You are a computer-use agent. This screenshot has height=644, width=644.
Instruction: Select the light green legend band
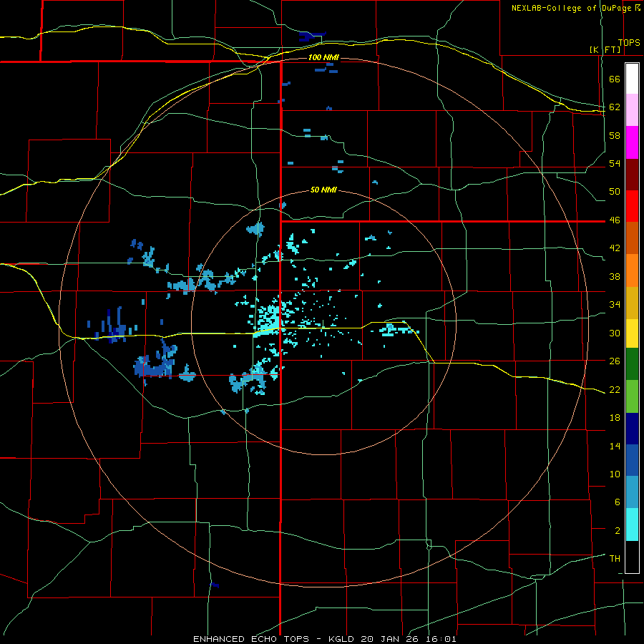tap(632, 396)
